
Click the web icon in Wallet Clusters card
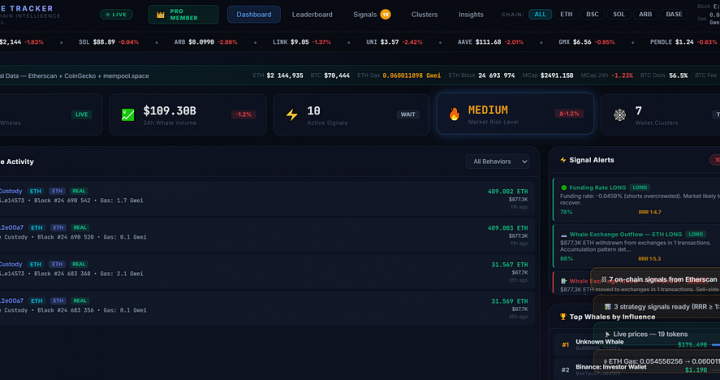pos(620,115)
